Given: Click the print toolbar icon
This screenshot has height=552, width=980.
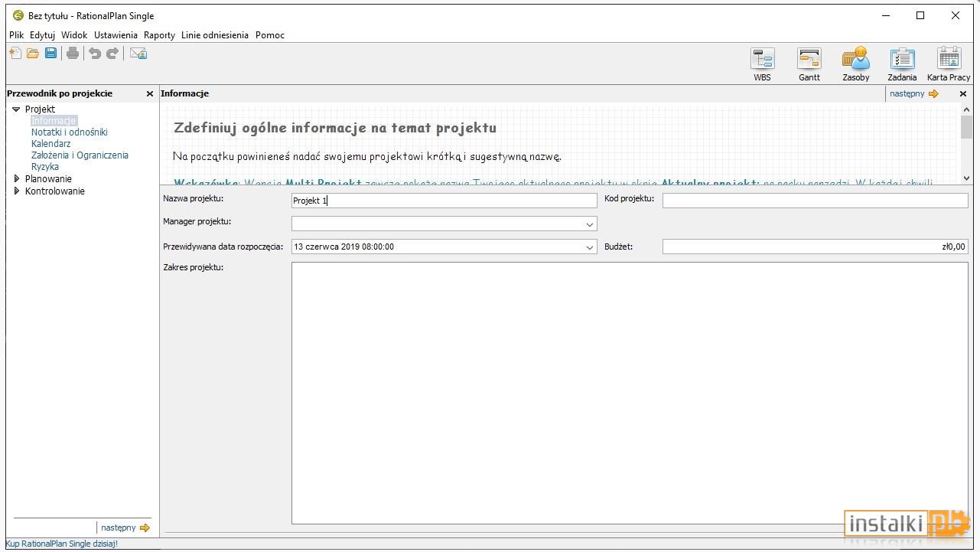Looking at the screenshot, I should 73,53.
